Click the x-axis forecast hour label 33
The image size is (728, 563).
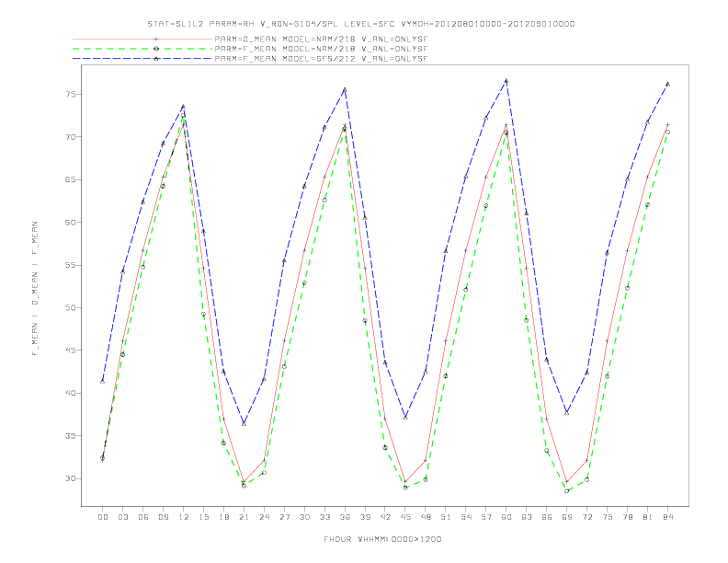pos(324,517)
